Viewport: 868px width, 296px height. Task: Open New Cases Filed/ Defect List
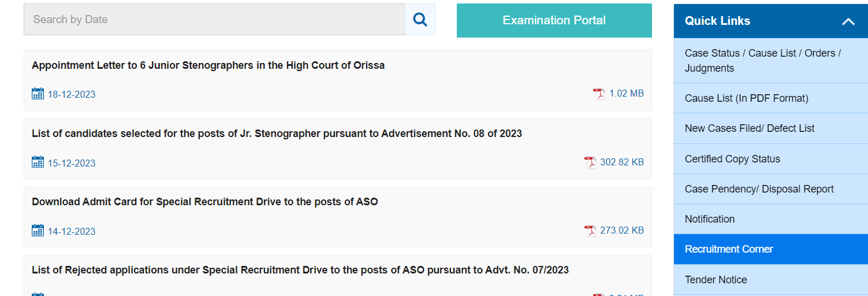pos(770,128)
